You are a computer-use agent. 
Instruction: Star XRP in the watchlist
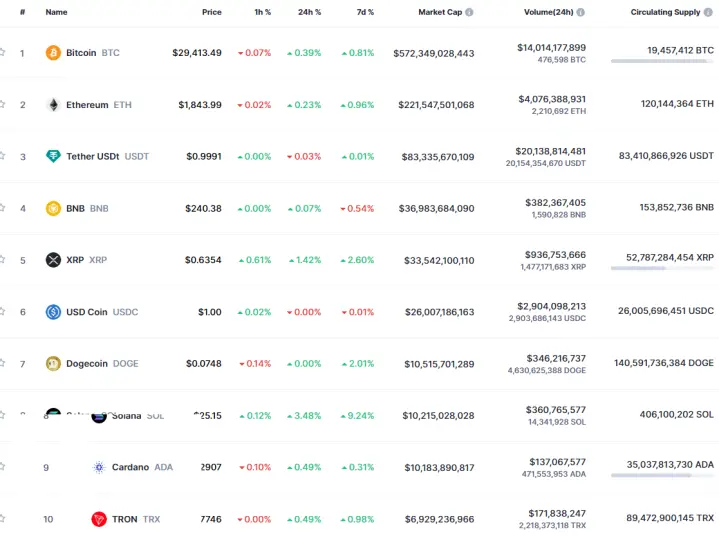(2, 260)
